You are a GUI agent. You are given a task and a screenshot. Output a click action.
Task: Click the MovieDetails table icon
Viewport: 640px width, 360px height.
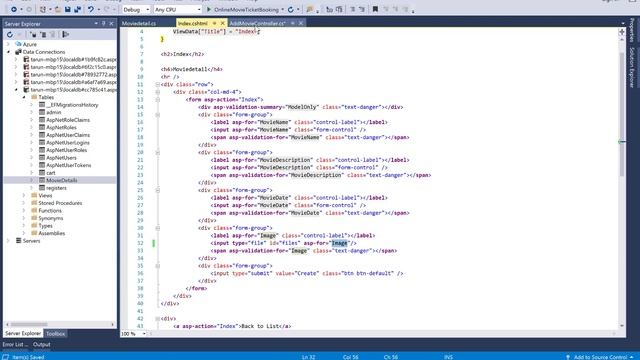pyautogui.click(x=42, y=180)
